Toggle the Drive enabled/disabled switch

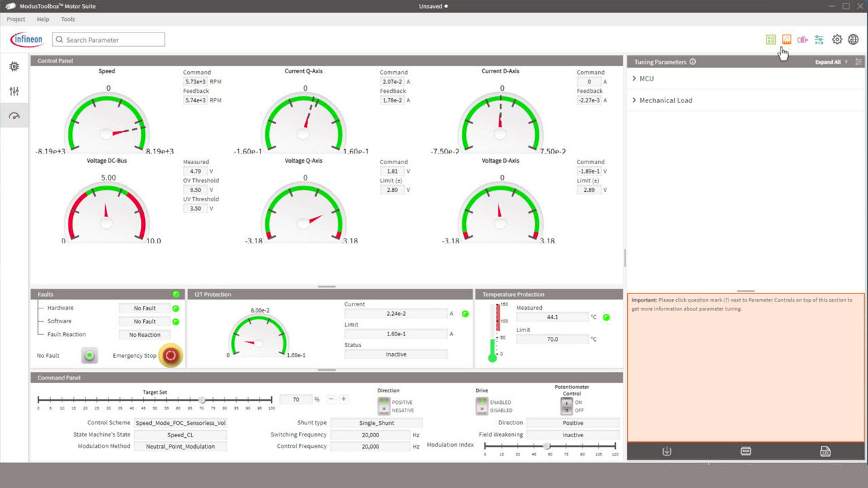[x=481, y=406]
